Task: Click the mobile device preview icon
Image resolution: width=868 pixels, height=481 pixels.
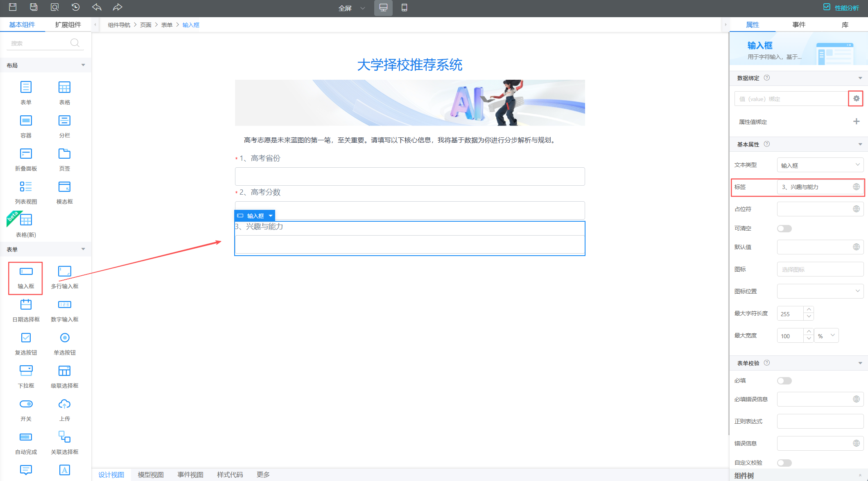Action: (404, 8)
